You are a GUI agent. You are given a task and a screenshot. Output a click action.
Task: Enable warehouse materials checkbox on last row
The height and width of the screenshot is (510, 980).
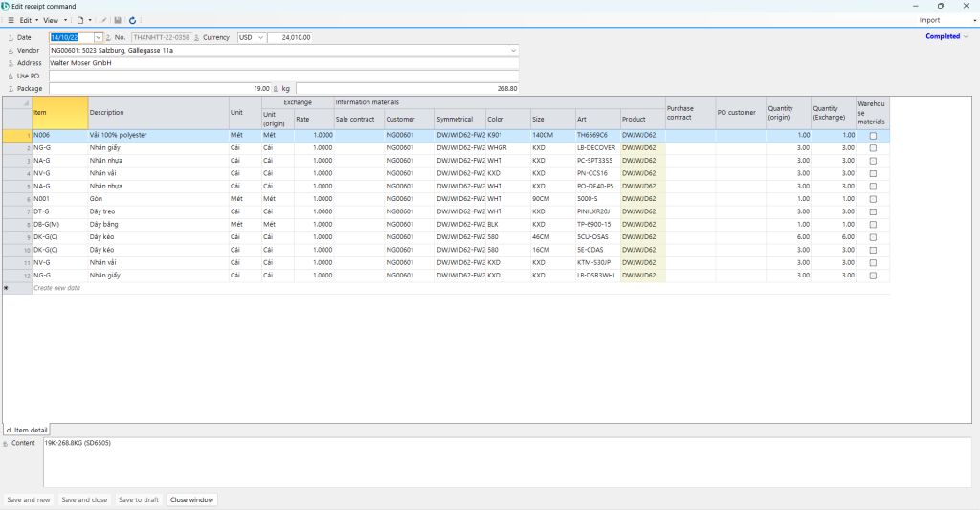click(872, 276)
